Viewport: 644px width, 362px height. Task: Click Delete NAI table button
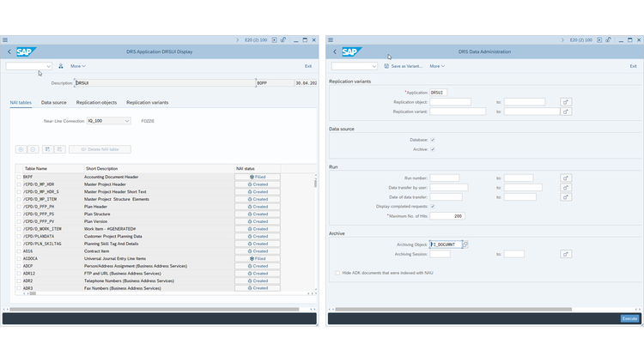[100, 149]
